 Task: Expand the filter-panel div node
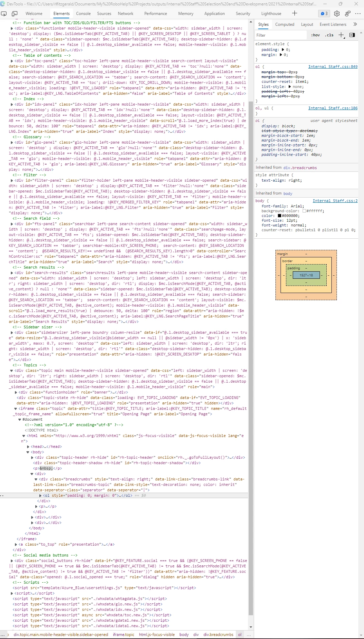tap(12, 181)
